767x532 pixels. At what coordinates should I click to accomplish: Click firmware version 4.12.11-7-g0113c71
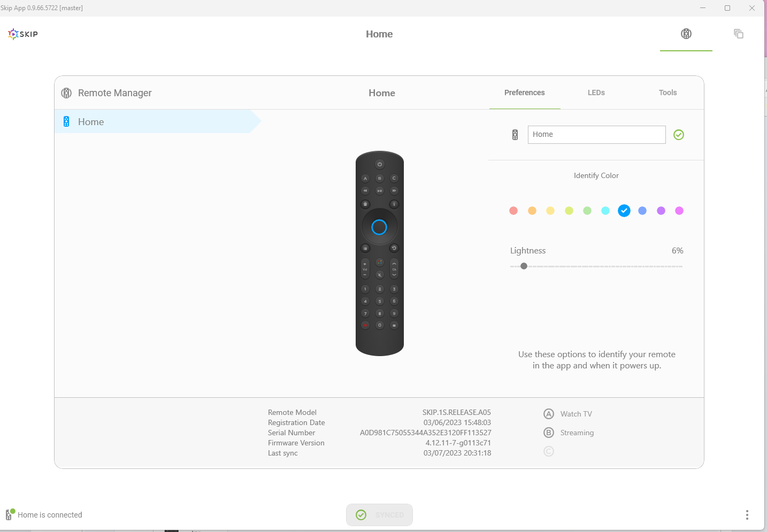(458, 443)
